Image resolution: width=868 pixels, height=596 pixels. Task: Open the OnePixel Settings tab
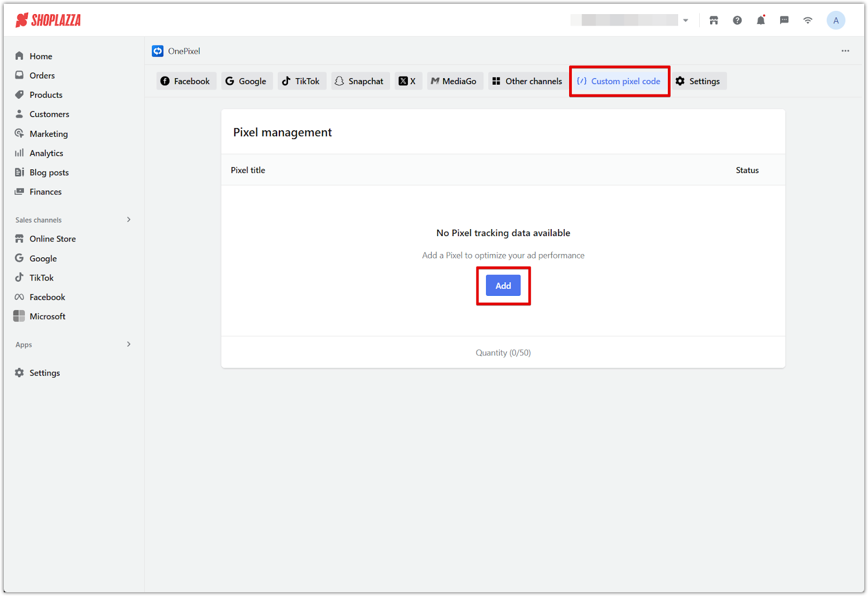click(699, 81)
